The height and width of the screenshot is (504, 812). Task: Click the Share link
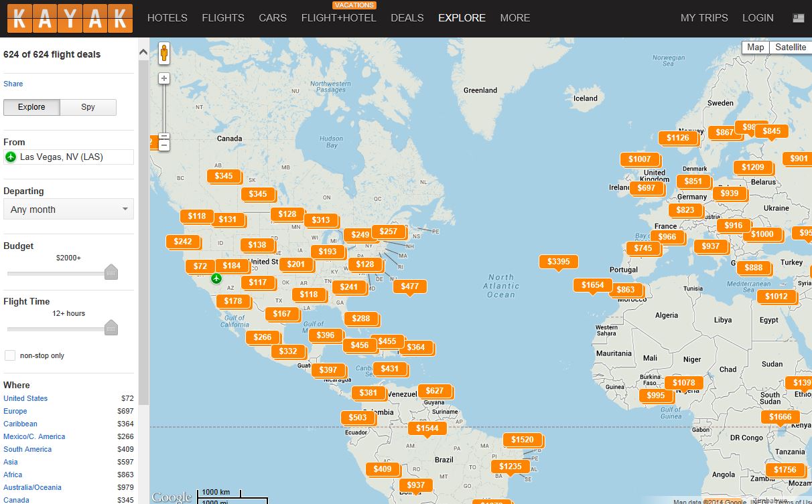[x=13, y=84]
